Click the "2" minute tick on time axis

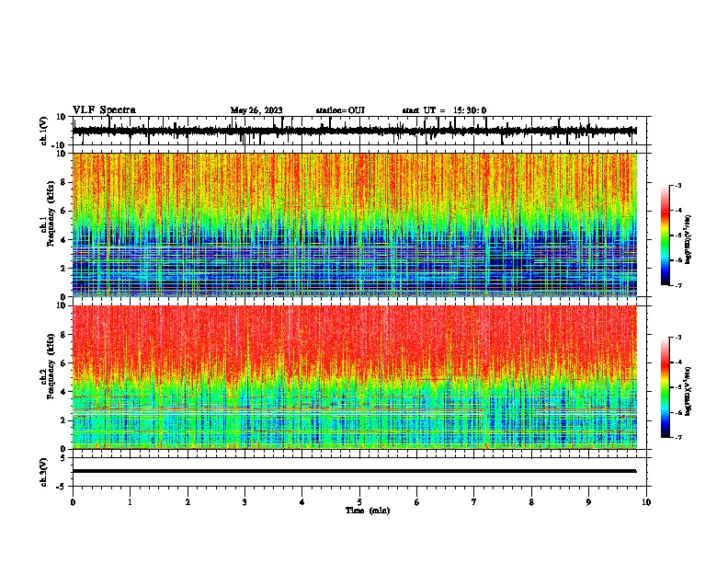point(188,502)
